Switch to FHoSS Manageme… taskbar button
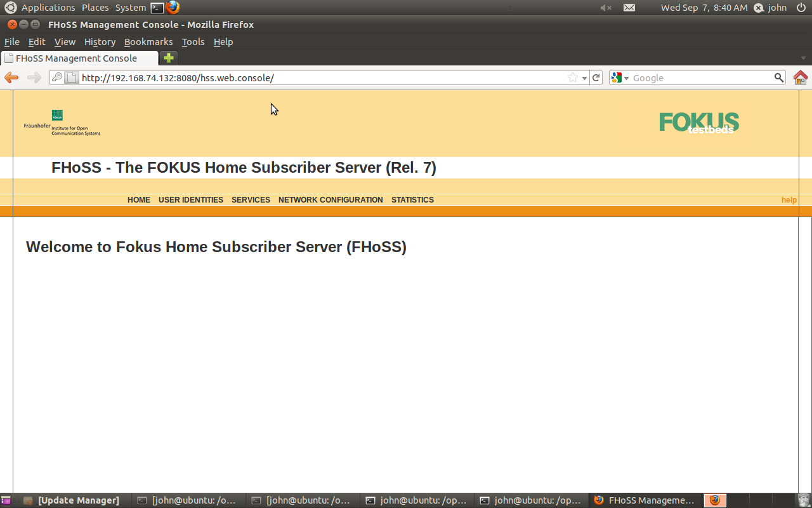 [646, 500]
